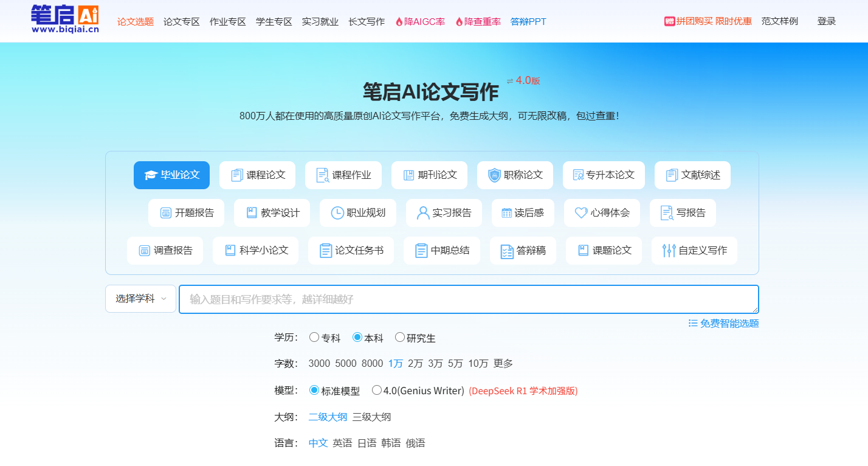
Task: Select the 开题报告 icon
Action: pyautogui.click(x=166, y=213)
